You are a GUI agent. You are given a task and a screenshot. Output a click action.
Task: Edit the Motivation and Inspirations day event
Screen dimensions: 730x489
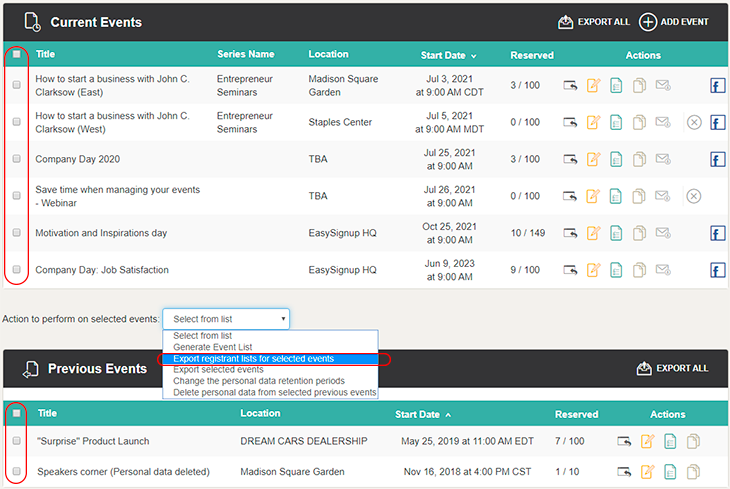pyautogui.click(x=593, y=232)
